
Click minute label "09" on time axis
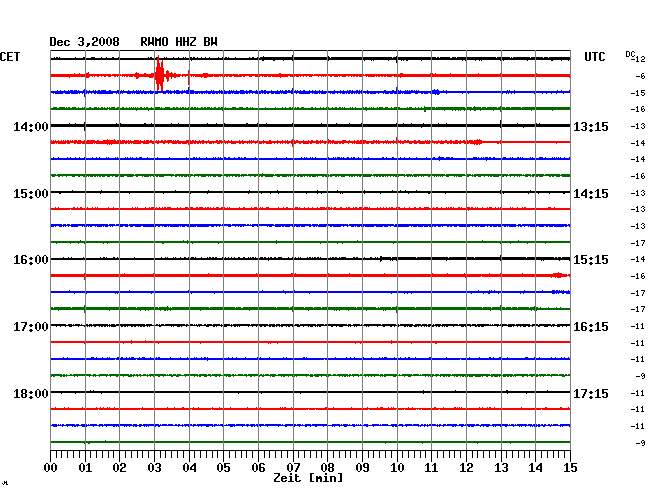pyautogui.click(x=362, y=467)
